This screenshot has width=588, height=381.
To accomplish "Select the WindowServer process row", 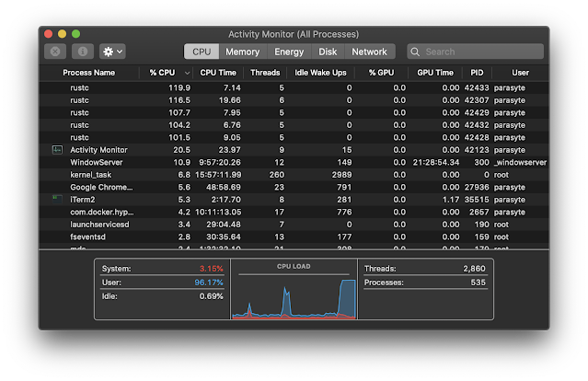I will 294,162.
